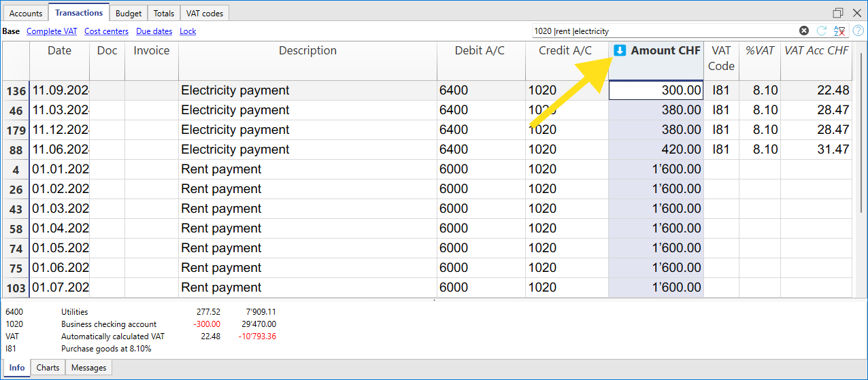Remove sorting and filter with the AZ icon

click(840, 31)
